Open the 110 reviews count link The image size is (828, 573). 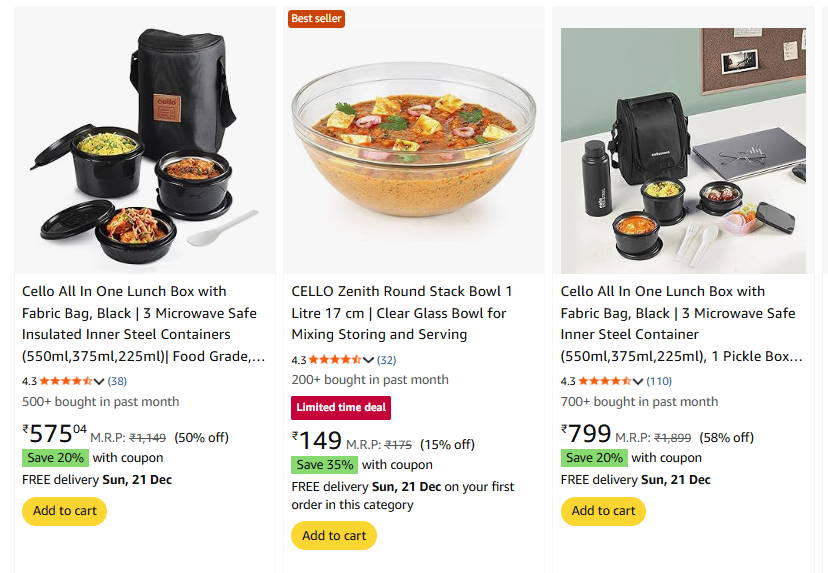pos(659,381)
